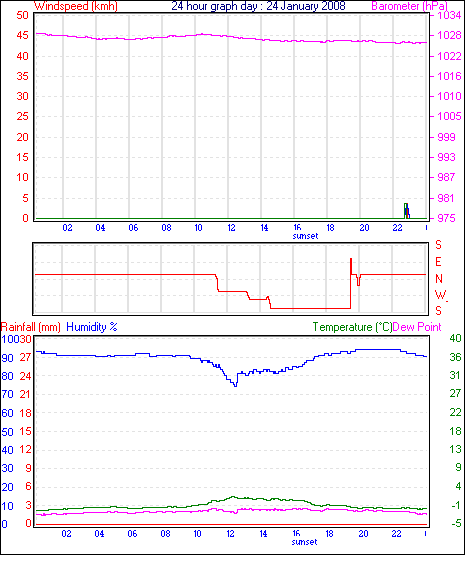Click the wind direction label 'E'

tap(438, 262)
